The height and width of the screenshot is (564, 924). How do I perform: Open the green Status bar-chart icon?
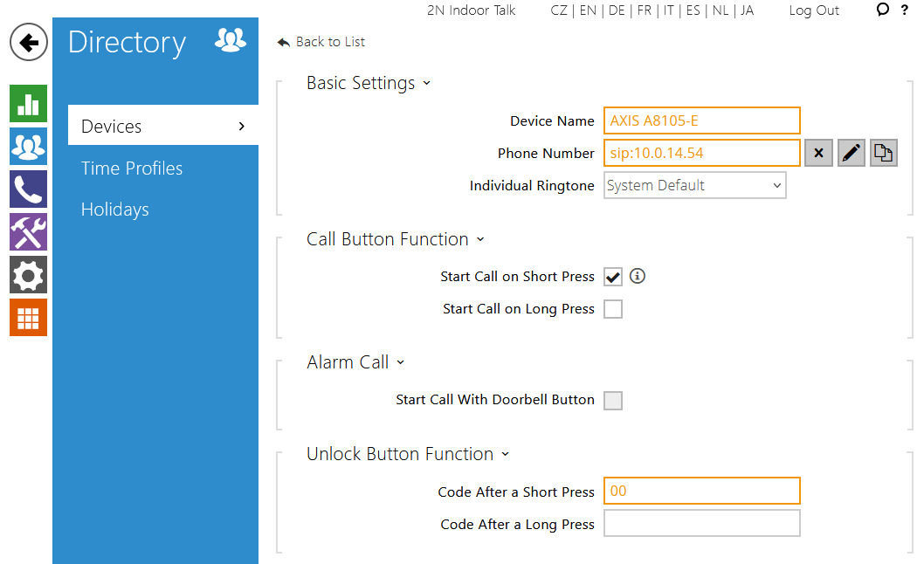click(x=28, y=104)
